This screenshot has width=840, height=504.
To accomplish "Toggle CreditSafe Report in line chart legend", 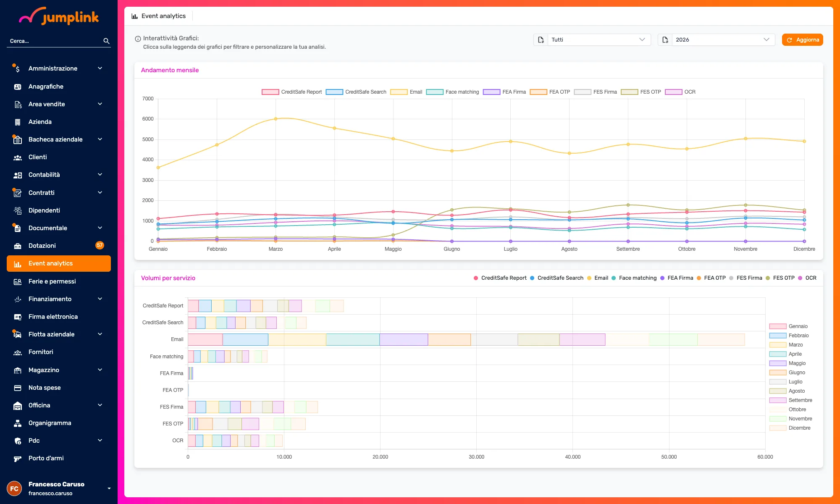I will 292,92.
